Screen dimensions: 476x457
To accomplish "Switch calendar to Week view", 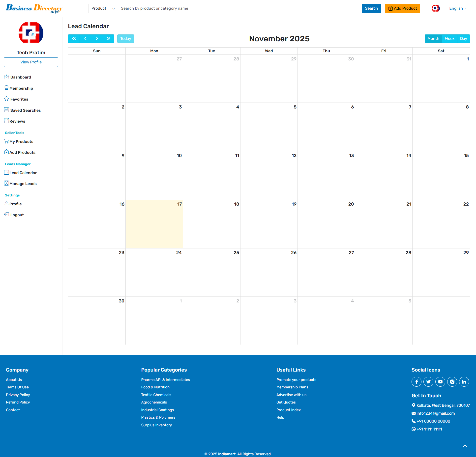I will pyautogui.click(x=449, y=39).
